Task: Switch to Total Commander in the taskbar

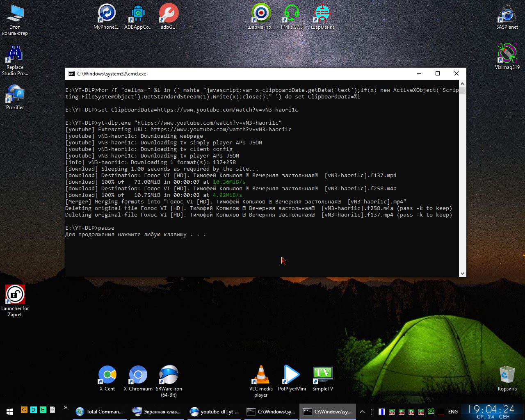Action: coord(100,412)
